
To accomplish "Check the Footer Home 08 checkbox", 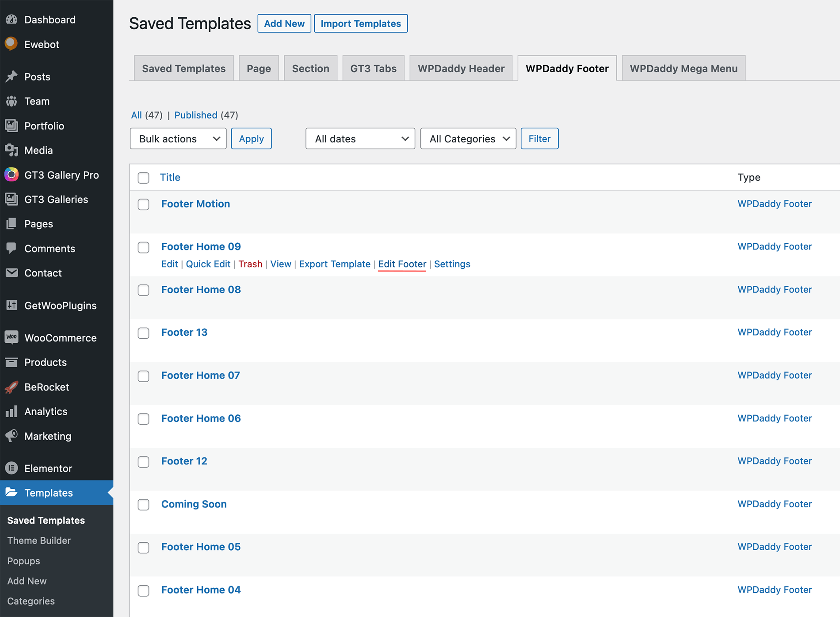I will [143, 290].
